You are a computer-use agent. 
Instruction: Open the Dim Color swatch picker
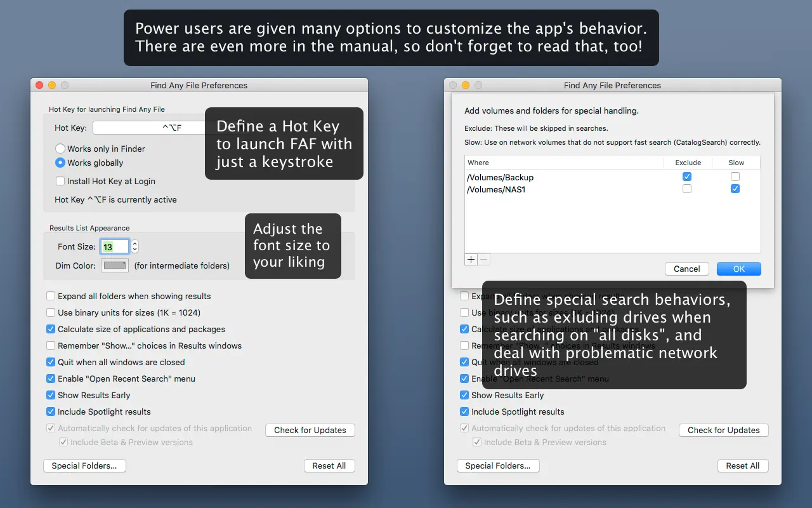[x=115, y=265]
